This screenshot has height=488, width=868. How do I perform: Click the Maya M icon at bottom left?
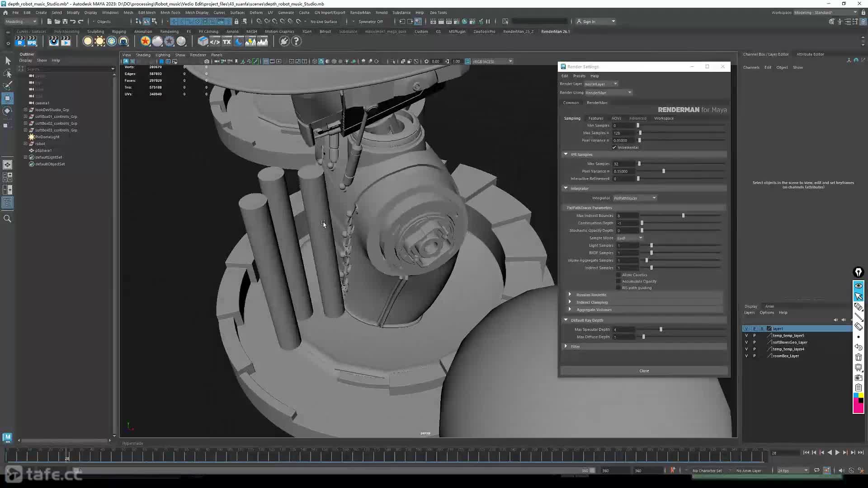(7, 437)
